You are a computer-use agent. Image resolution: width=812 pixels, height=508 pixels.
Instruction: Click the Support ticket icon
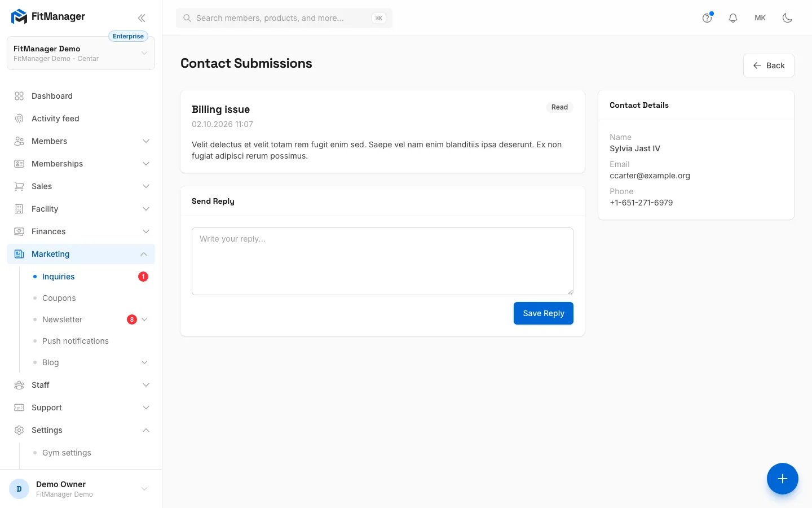pyautogui.click(x=19, y=408)
